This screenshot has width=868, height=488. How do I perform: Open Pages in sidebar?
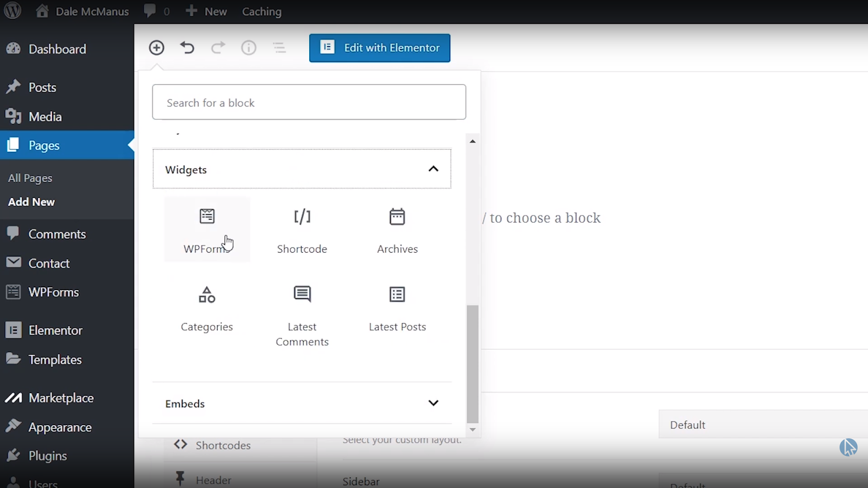pos(67,145)
